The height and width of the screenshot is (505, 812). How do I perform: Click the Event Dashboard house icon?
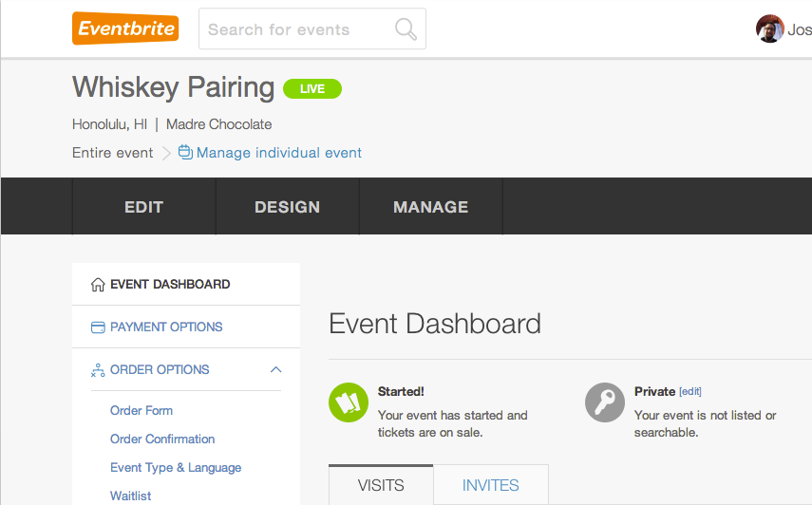point(98,285)
